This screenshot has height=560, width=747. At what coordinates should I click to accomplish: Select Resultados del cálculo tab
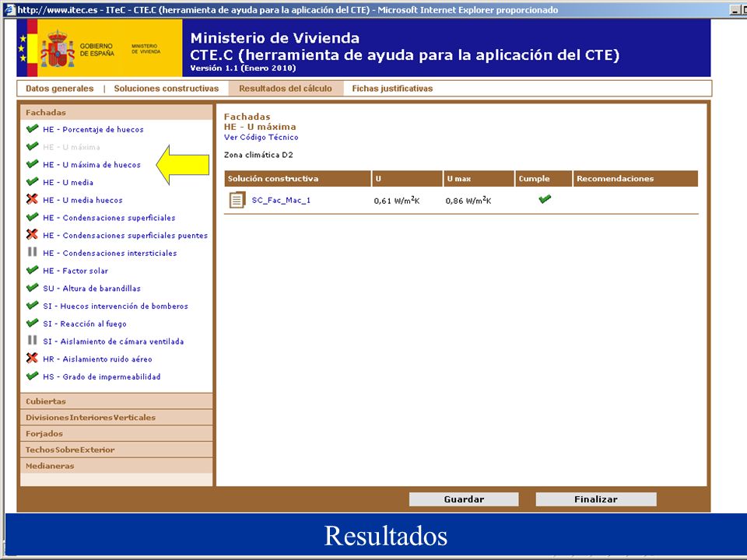click(x=286, y=89)
